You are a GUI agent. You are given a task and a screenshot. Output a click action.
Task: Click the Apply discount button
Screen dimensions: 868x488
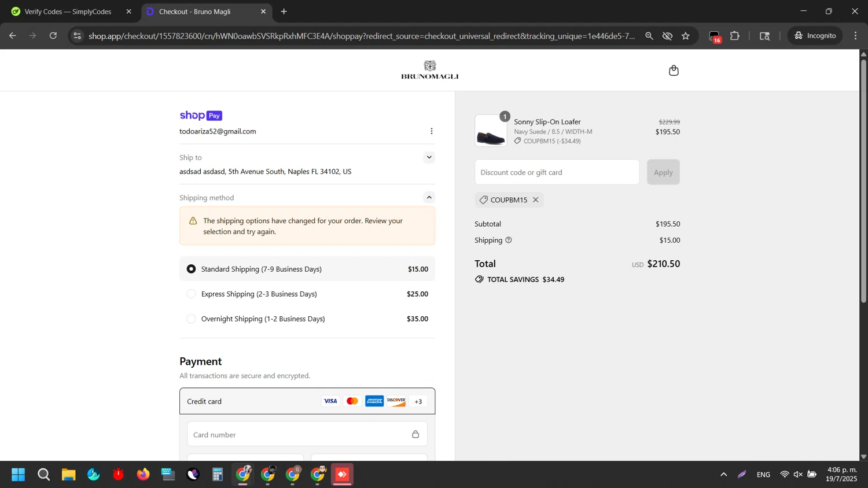coord(663,172)
